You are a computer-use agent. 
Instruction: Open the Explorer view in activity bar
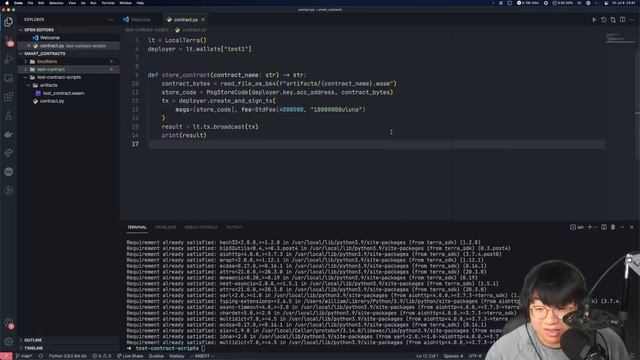coord(8,22)
